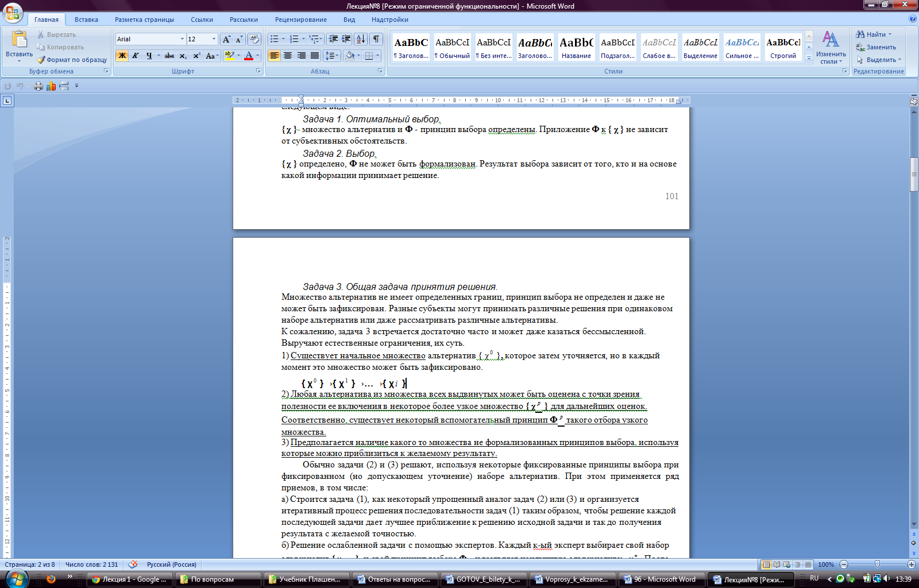The width and height of the screenshot is (919, 588).
Task: Click the zoom out minus button
Action: (x=844, y=564)
